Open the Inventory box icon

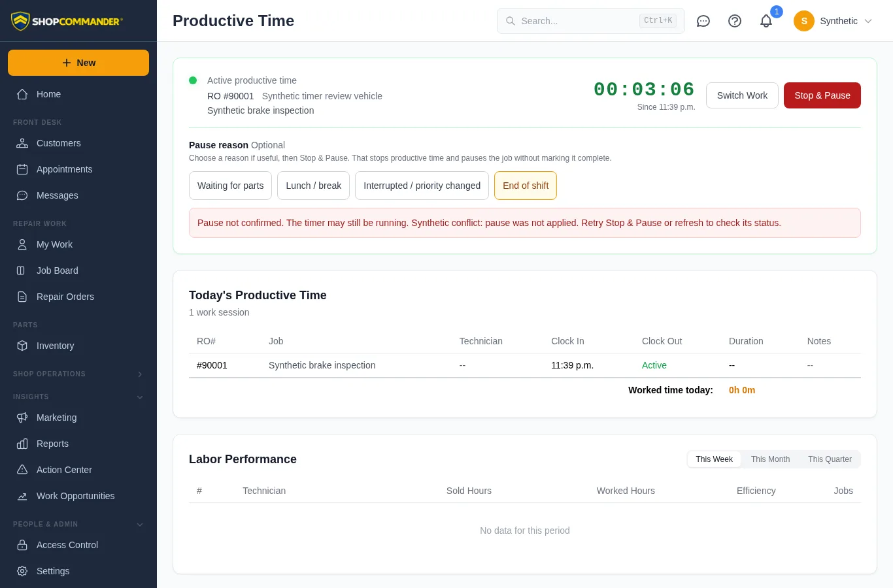click(22, 346)
